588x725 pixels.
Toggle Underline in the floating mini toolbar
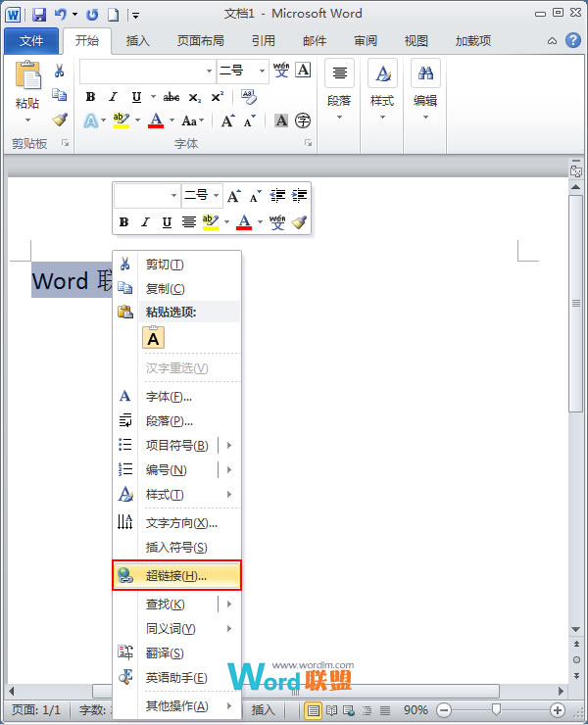tap(166, 222)
